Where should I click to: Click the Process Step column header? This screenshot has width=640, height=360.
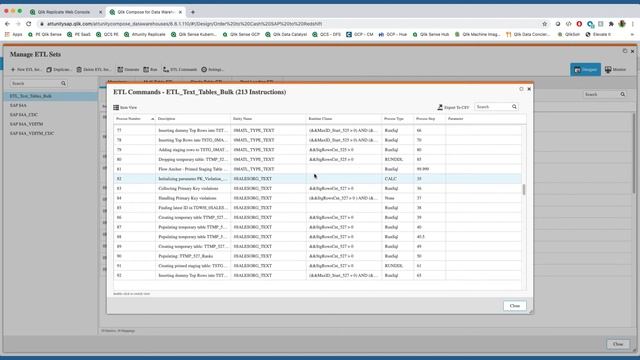(429, 119)
